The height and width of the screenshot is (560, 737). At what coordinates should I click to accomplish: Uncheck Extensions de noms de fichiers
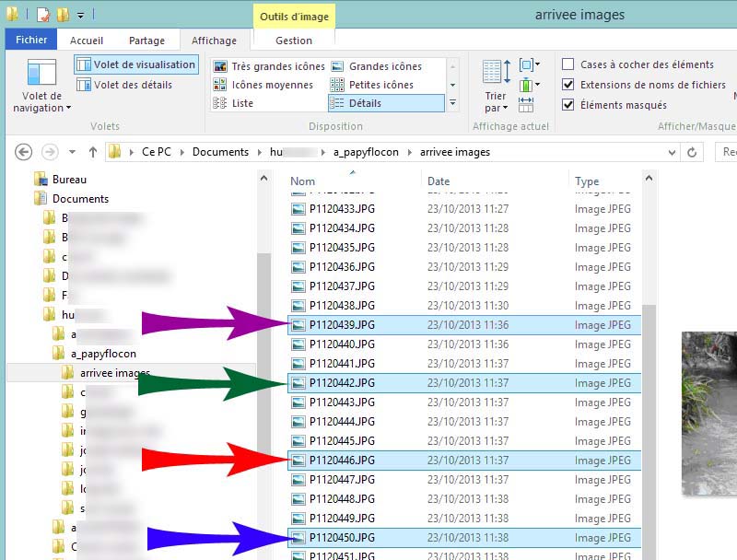567,85
